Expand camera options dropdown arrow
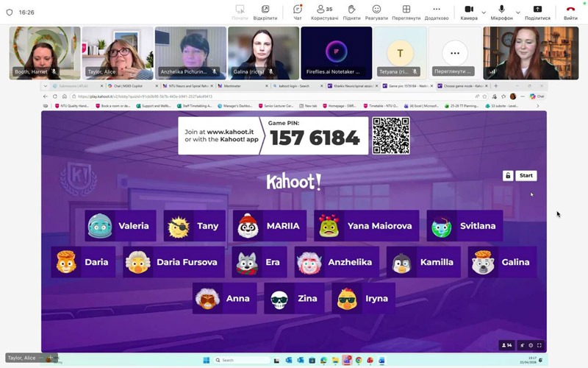The height and width of the screenshot is (368, 588). [x=484, y=12]
